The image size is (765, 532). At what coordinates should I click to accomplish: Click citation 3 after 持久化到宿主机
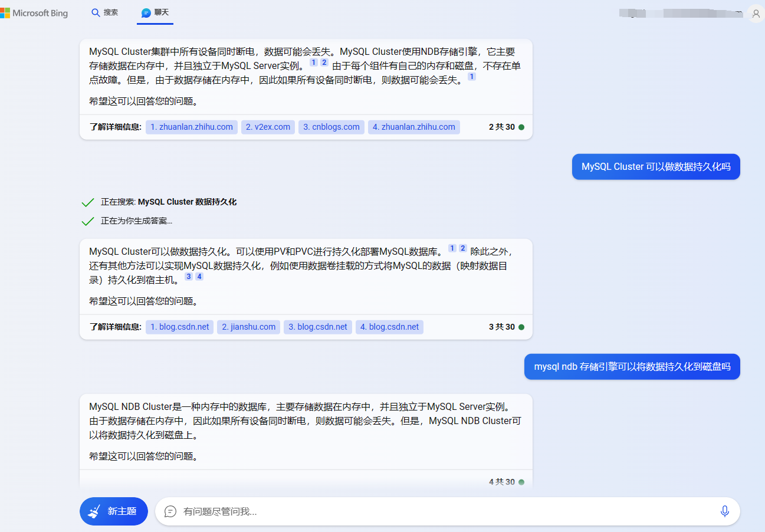[x=189, y=277]
